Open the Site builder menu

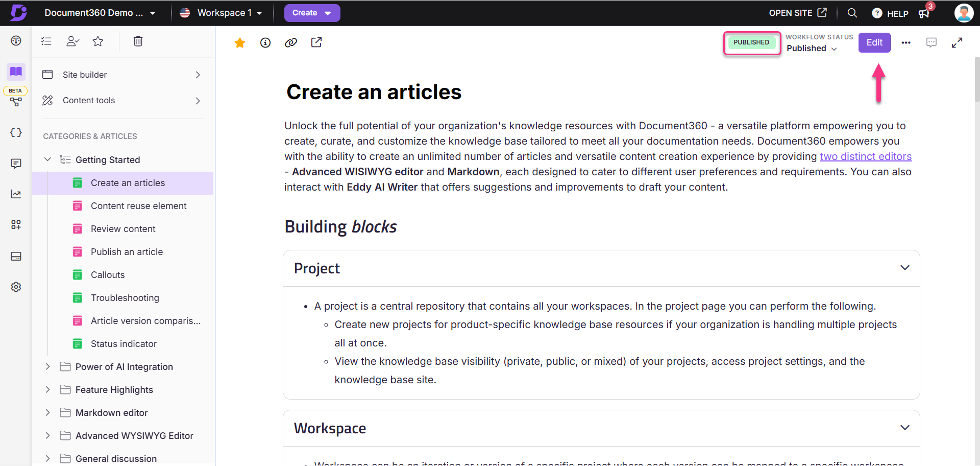pos(121,75)
